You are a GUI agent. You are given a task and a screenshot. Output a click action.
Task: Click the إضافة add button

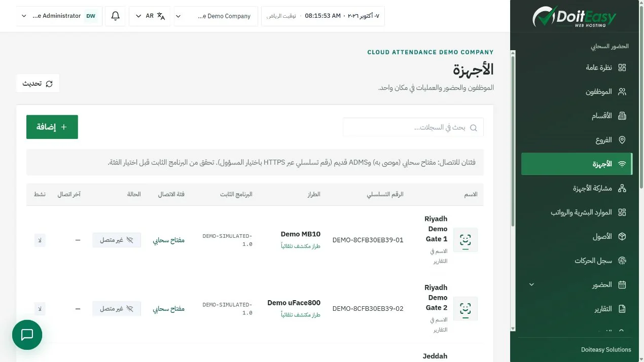pos(52,127)
